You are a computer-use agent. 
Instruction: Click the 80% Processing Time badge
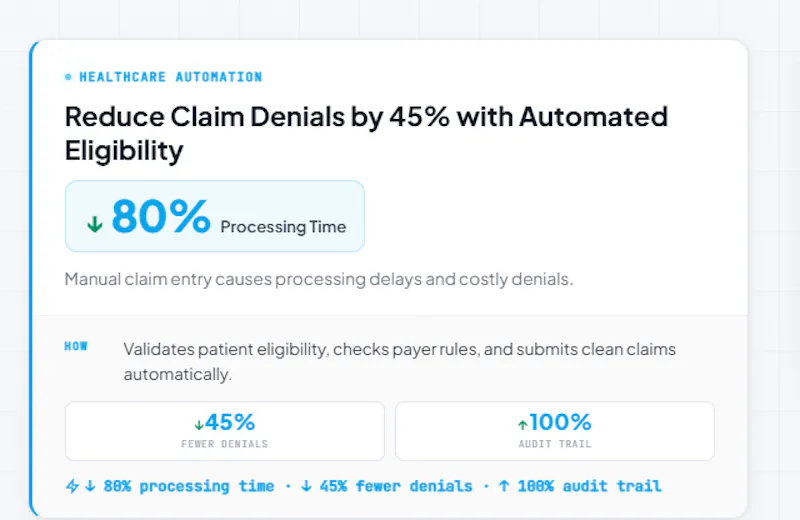[215, 216]
